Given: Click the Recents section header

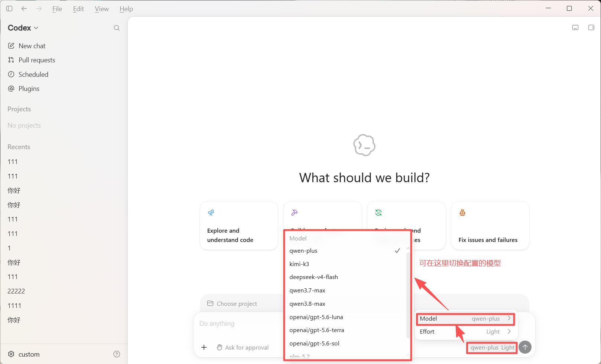Looking at the screenshot, I should [19, 147].
